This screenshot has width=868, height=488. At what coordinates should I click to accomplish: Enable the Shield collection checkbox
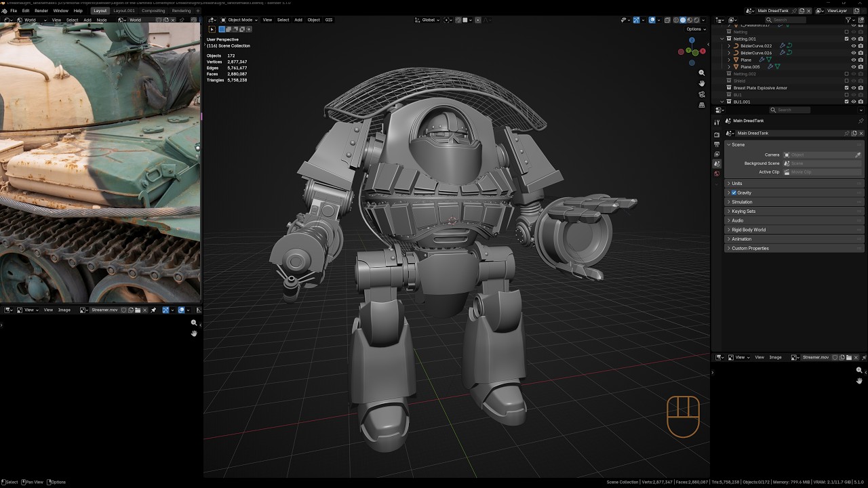pyautogui.click(x=846, y=81)
